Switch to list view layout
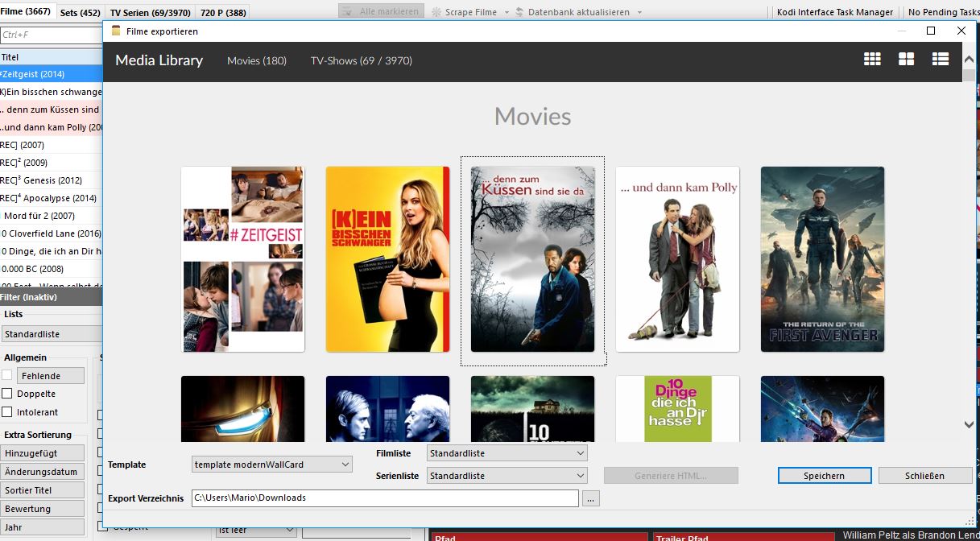 pyautogui.click(x=940, y=59)
